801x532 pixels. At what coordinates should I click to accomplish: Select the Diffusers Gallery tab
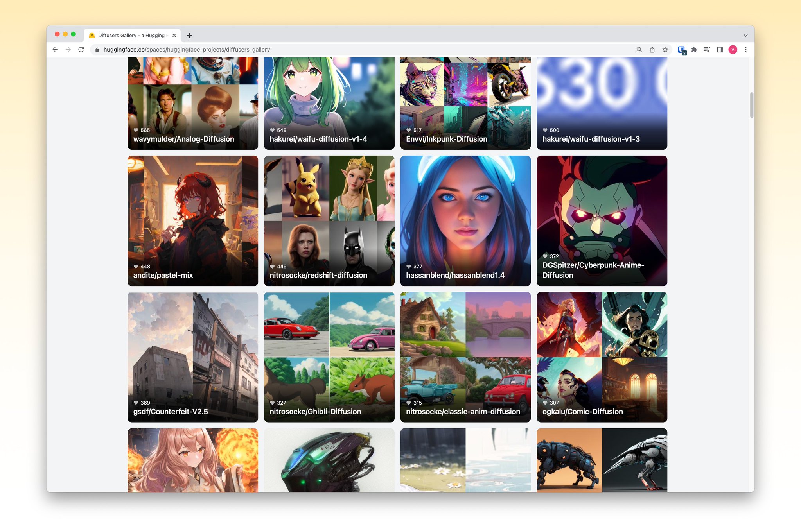click(x=129, y=36)
